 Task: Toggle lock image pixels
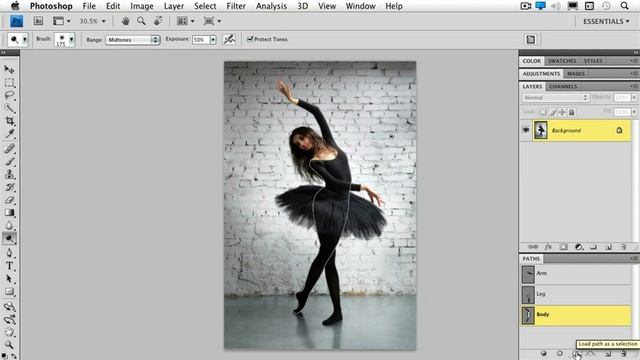pos(553,112)
